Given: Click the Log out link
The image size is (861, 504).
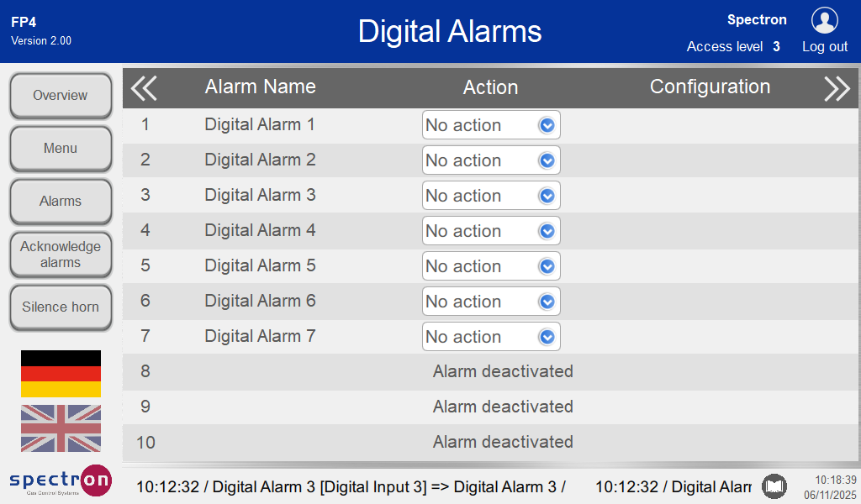Looking at the screenshot, I should click(825, 47).
